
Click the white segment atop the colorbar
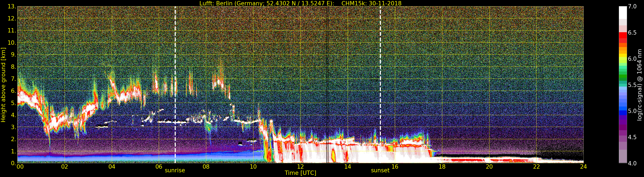623,12
